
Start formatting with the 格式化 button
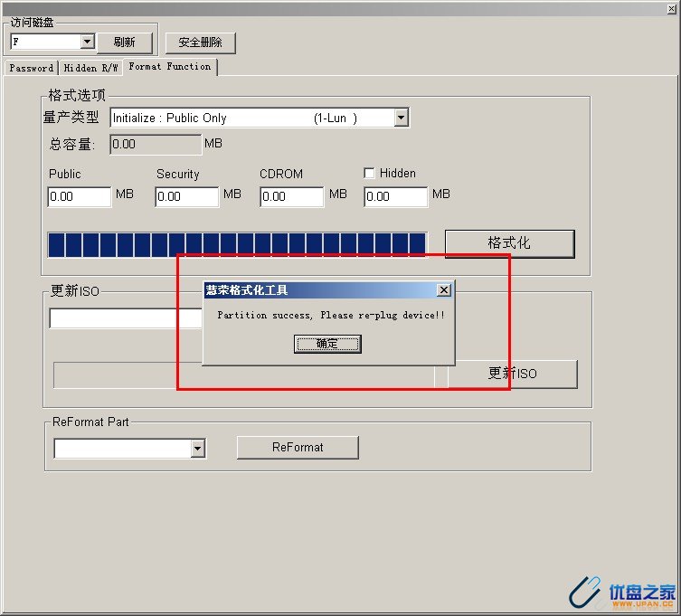coord(509,243)
